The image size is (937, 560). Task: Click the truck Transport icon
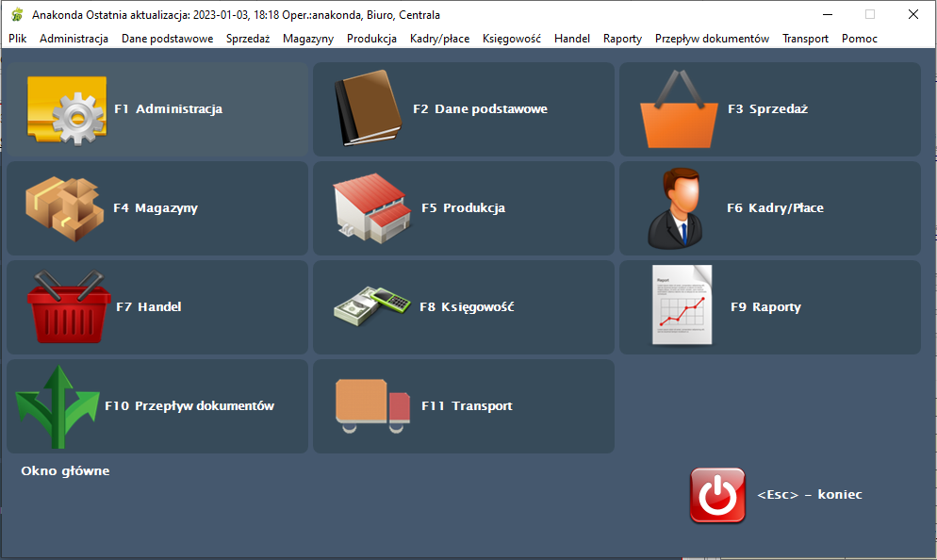(x=373, y=405)
